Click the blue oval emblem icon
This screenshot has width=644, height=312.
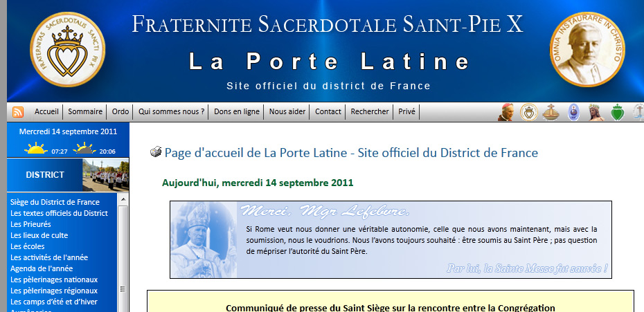point(573,112)
